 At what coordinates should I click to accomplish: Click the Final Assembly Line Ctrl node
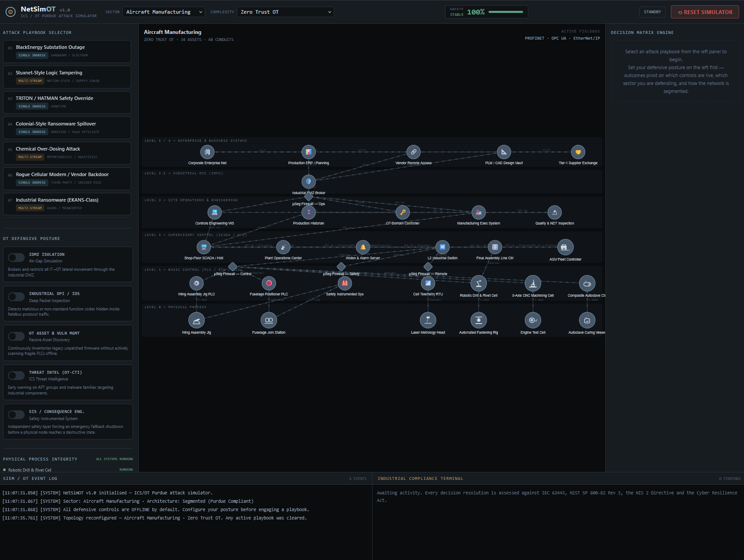tap(495, 247)
